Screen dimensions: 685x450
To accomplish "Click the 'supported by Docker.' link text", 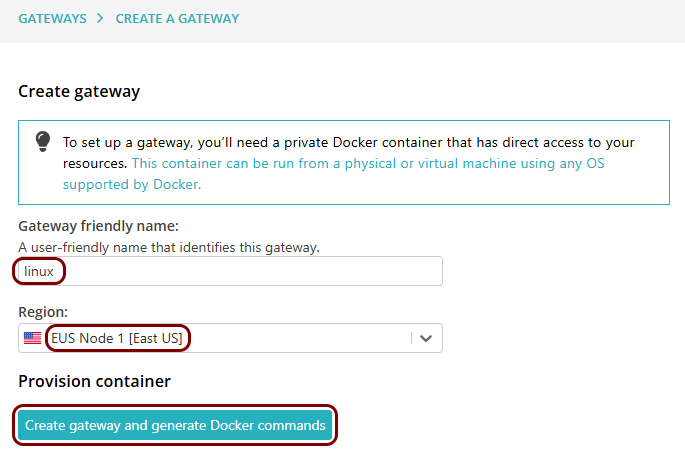I will tap(132, 184).
